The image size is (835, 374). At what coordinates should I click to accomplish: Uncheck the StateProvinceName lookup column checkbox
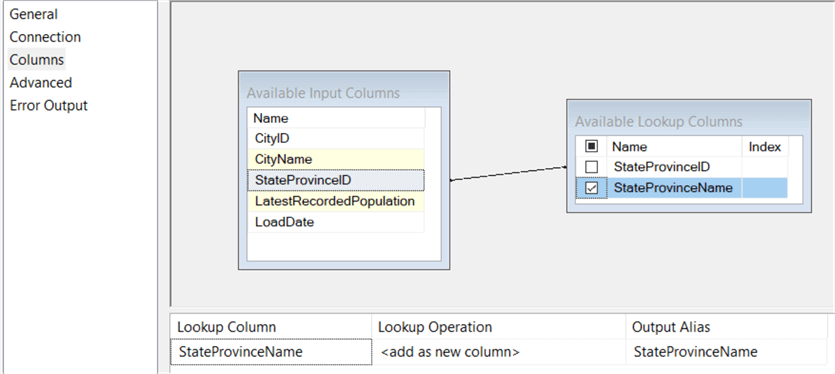[592, 188]
